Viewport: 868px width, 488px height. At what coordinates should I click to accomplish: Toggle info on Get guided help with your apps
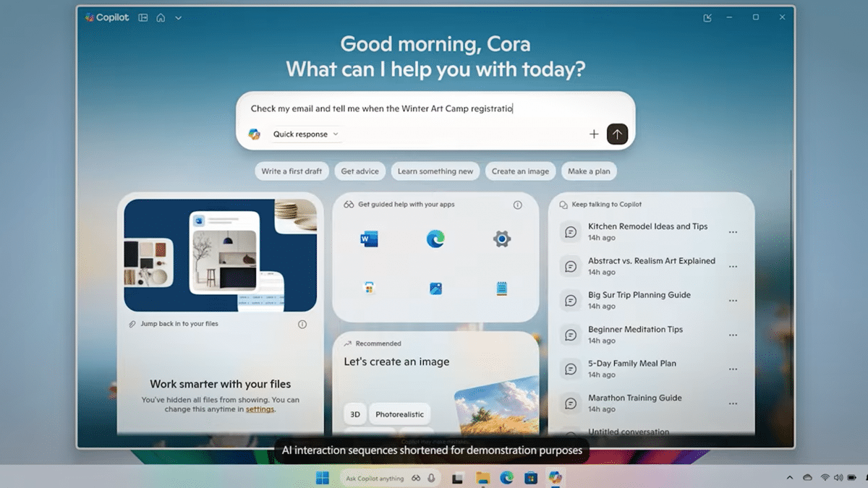pos(519,205)
